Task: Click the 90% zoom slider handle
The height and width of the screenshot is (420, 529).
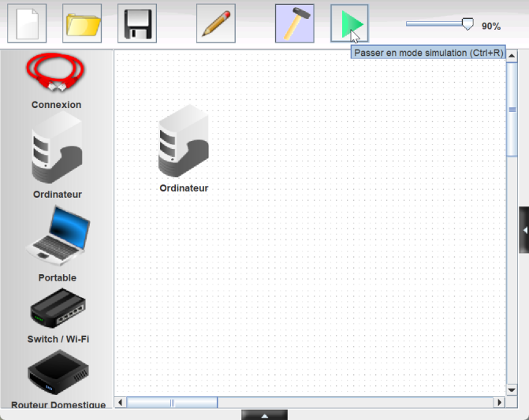Action: point(468,24)
